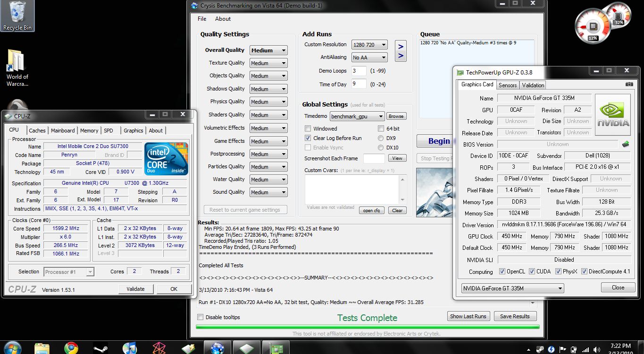Take a GPU-Z screenshot with the camera icon
Image resolution: width=644 pixels, height=354 pixels.
(x=629, y=84)
